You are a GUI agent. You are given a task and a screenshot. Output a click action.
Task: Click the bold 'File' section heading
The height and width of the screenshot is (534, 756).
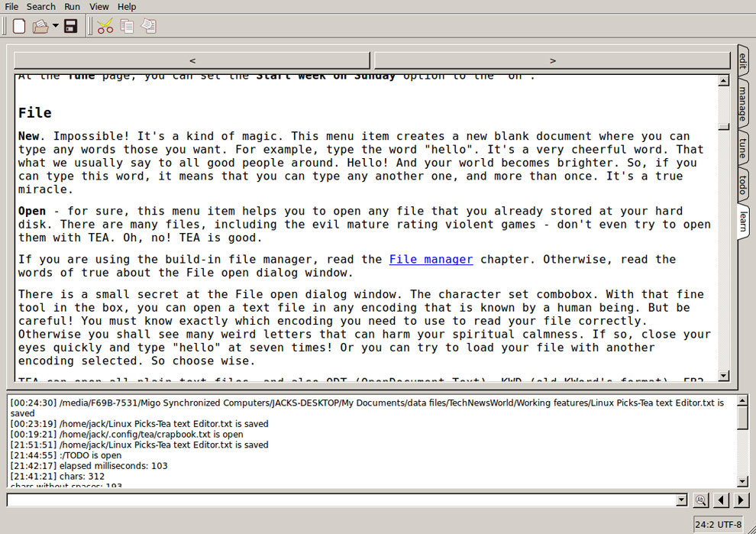pyautogui.click(x=34, y=113)
